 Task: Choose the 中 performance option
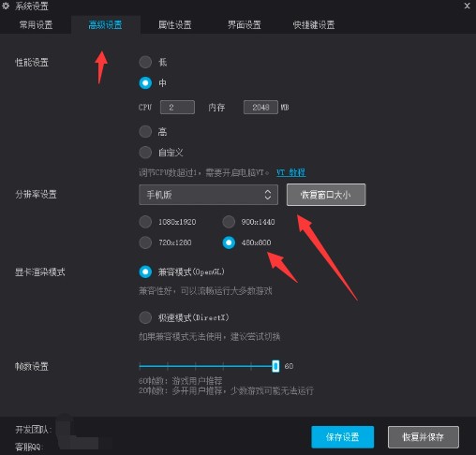point(145,83)
